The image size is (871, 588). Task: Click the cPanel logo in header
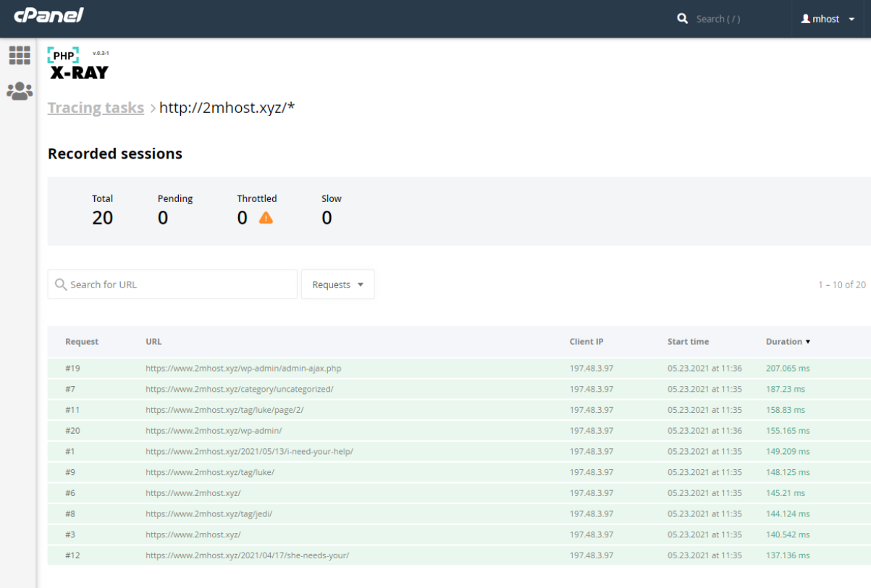pos(49,16)
